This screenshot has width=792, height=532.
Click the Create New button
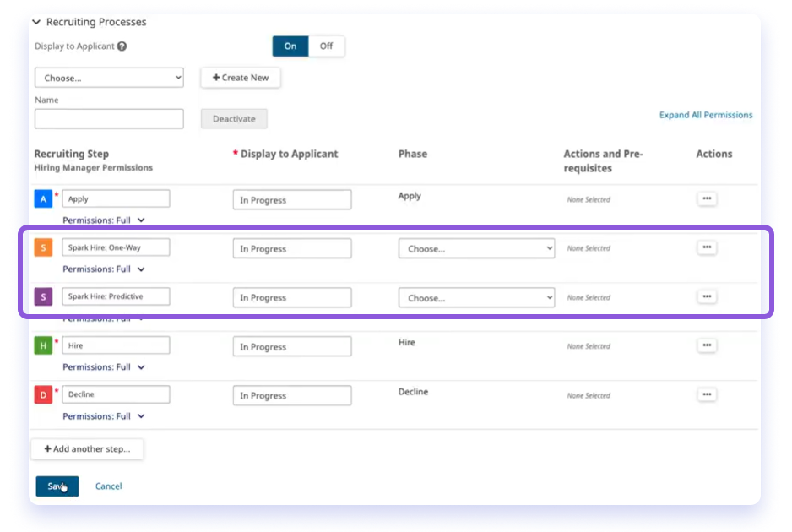tap(240, 77)
